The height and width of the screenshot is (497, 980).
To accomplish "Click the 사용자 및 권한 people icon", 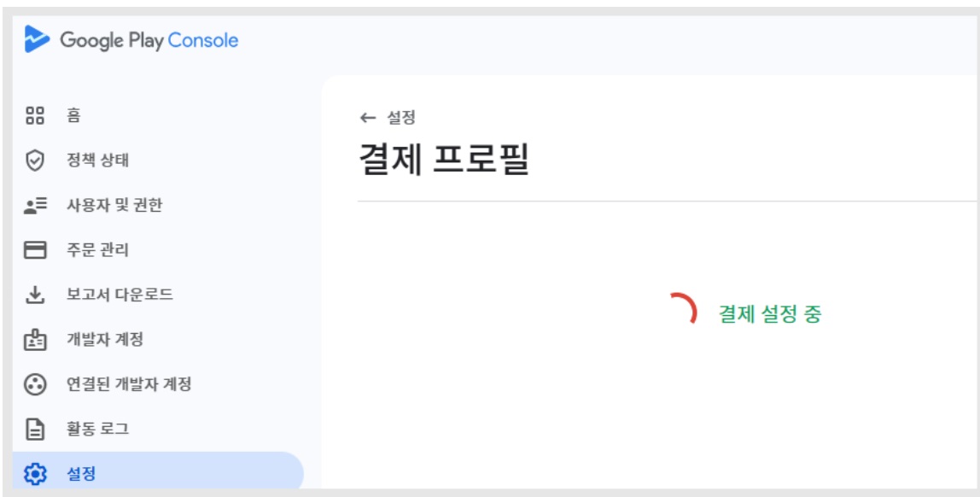I will point(35,206).
